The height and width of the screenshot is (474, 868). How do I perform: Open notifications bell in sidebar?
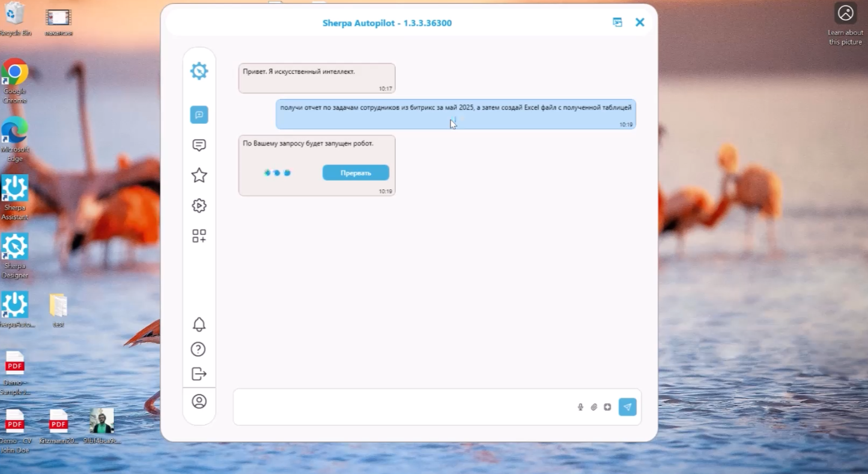click(x=199, y=324)
